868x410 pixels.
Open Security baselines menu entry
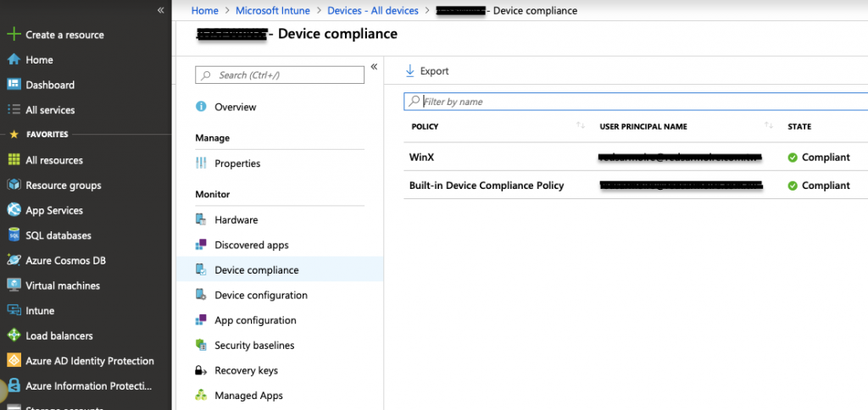pyautogui.click(x=254, y=346)
